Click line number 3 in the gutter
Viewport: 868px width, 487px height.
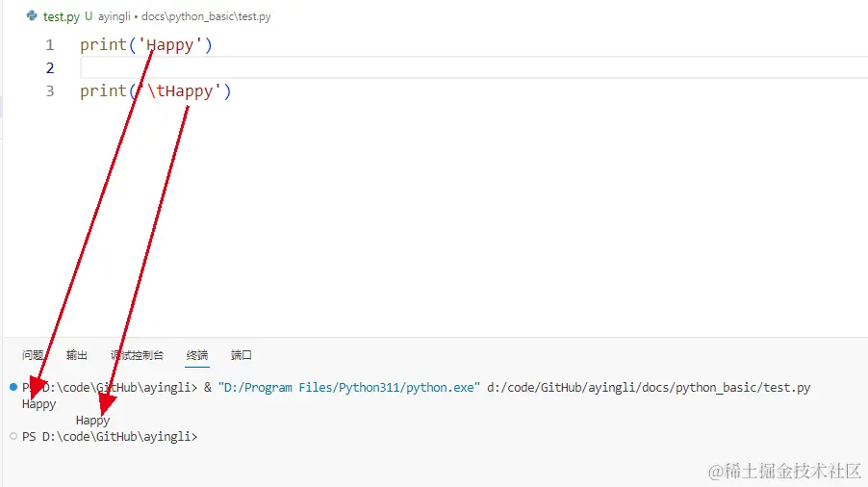click(50, 90)
